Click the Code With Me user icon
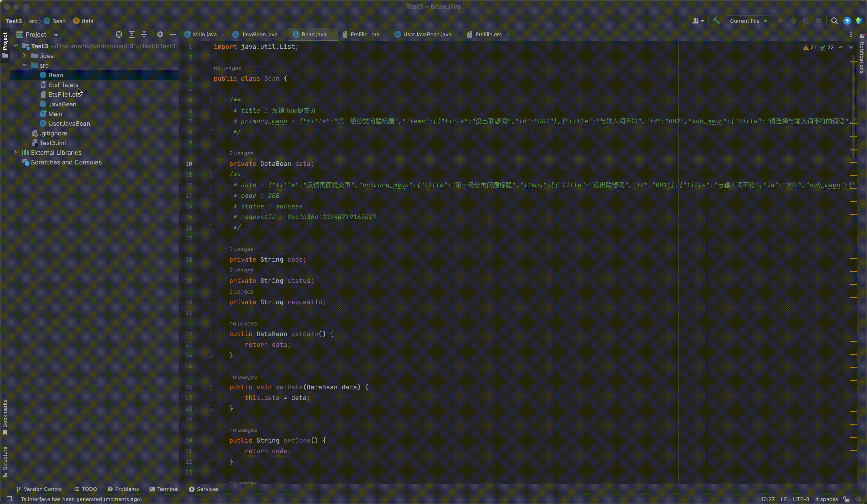The width and height of the screenshot is (867, 504). (696, 21)
